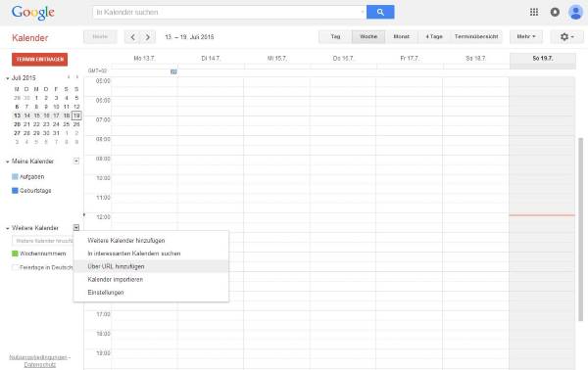Open search options arrow in search box

tap(362, 12)
